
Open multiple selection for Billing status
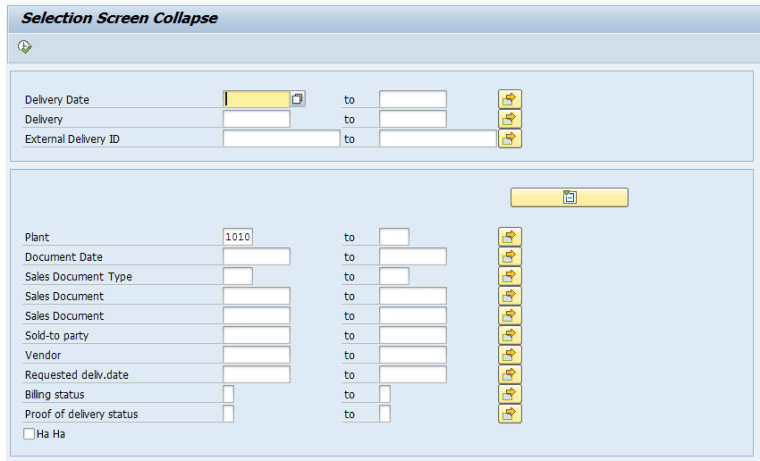pyautogui.click(x=510, y=394)
